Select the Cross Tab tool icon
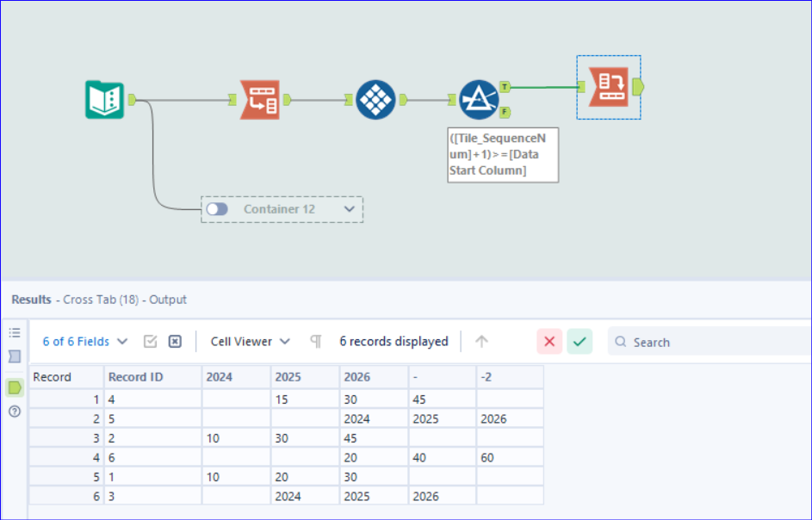 point(609,86)
